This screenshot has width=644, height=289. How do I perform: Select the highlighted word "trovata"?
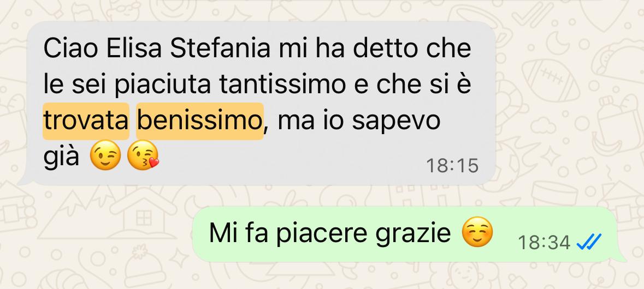point(86,121)
